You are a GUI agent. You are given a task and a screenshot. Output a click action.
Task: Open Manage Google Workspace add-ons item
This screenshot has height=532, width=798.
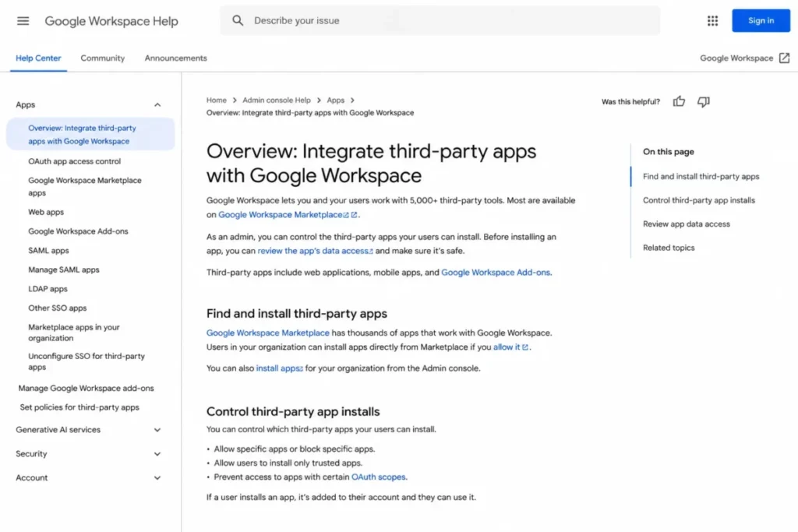86,388
